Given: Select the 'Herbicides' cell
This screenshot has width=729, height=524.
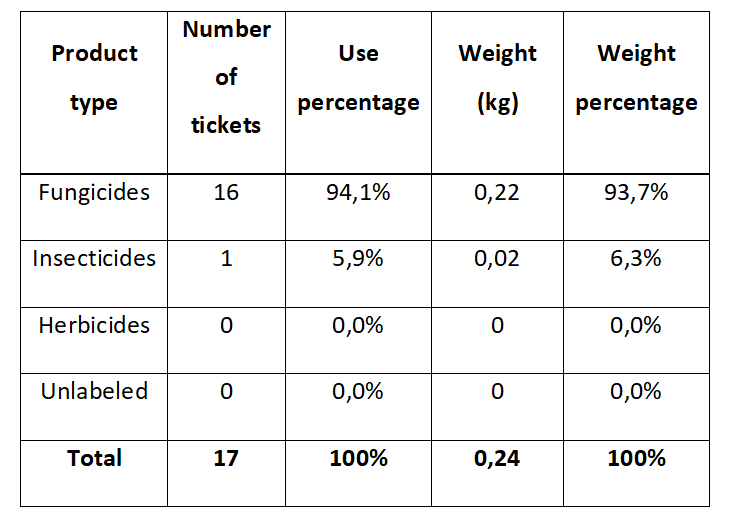Looking at the screenshot, I should click(x=94, y=325).
